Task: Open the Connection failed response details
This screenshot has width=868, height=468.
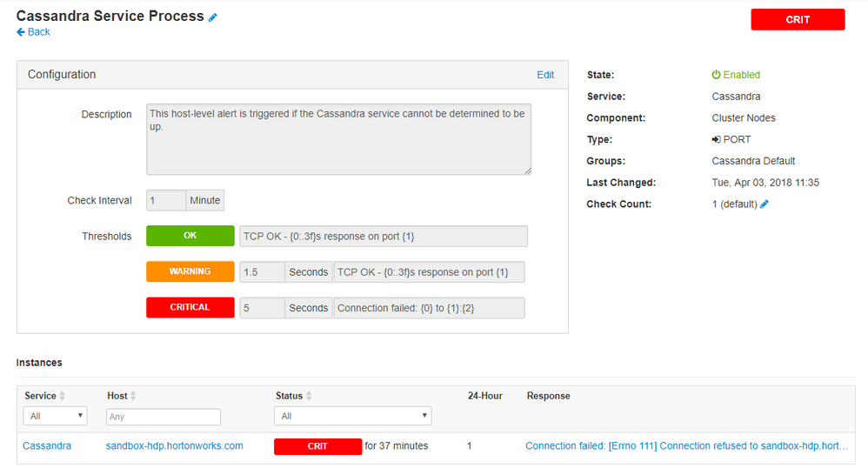Action: point(686,446)
